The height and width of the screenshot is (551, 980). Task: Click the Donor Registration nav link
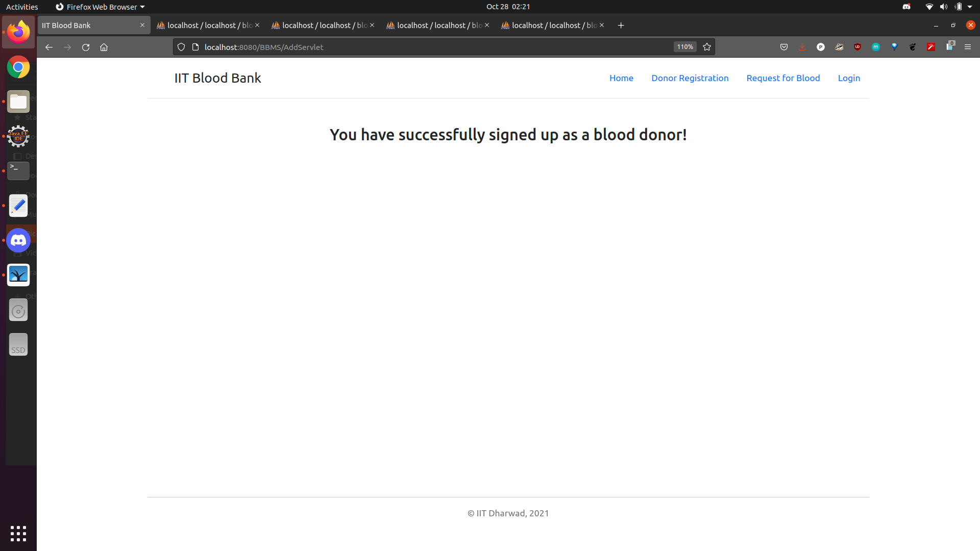(690, 78)
